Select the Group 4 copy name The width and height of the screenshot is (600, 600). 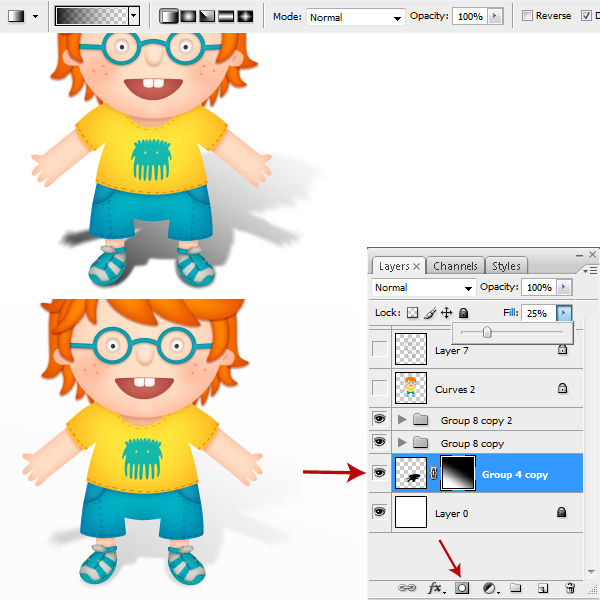(515, 475)
